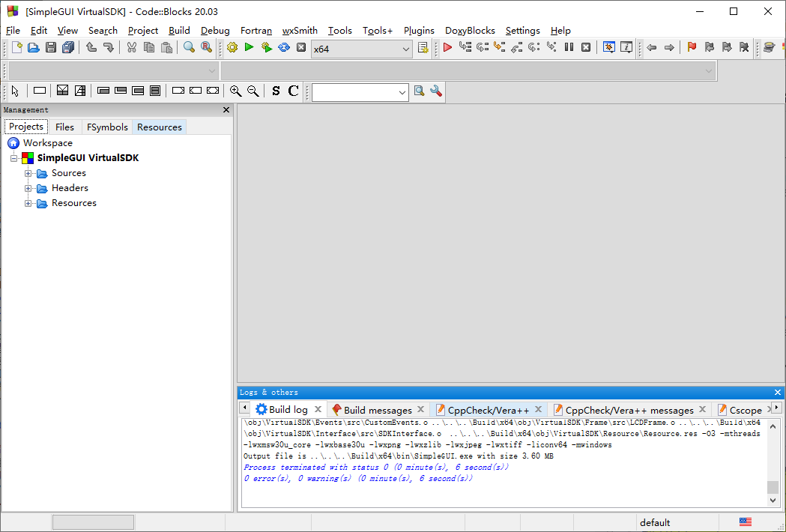Viewport: 786px width, 532px height.
Task: Expand the Headers folder node
Action: pos(28,189)
